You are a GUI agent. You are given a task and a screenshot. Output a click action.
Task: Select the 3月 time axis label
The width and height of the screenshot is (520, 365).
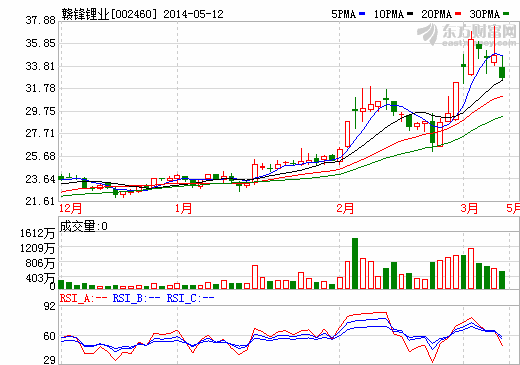click(469, 209)
